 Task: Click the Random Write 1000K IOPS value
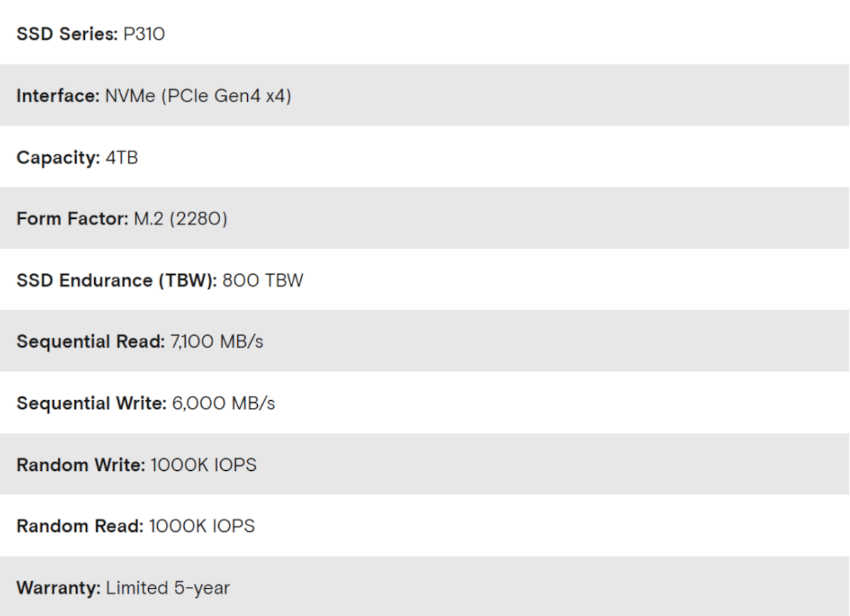click(203, 465)
